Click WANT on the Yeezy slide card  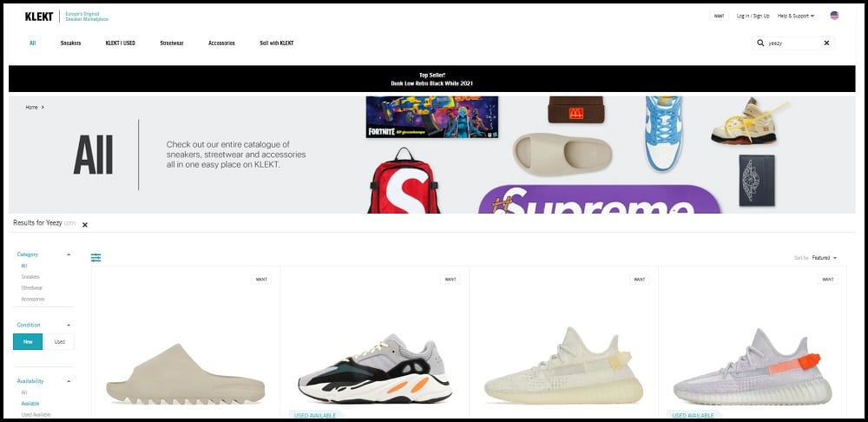coord(261,280)
